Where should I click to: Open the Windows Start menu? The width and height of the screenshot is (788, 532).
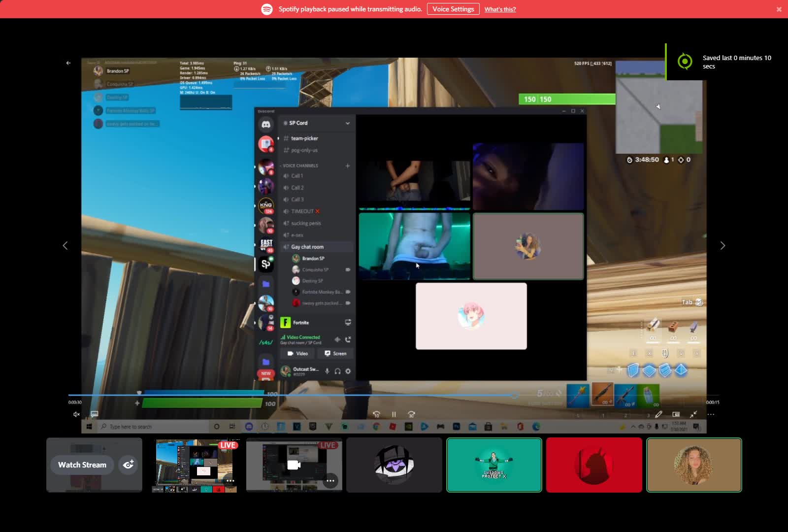89,427
